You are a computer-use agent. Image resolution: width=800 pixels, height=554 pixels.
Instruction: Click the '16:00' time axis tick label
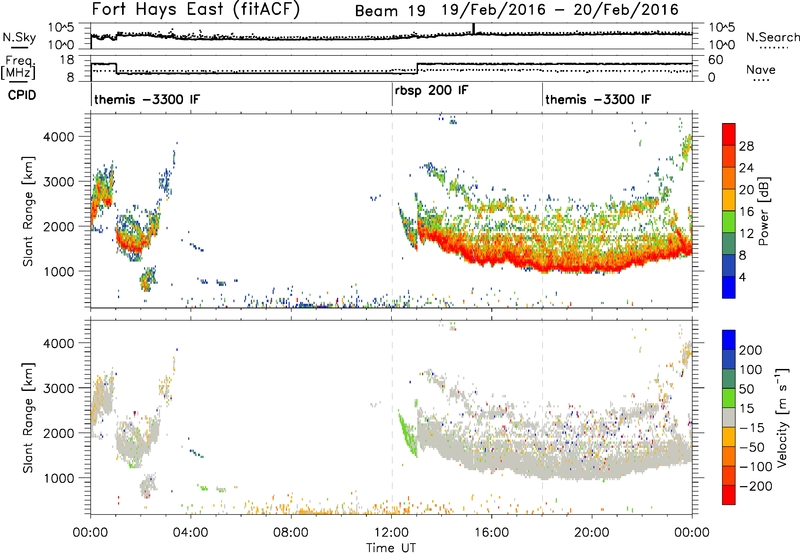(491, 533)
